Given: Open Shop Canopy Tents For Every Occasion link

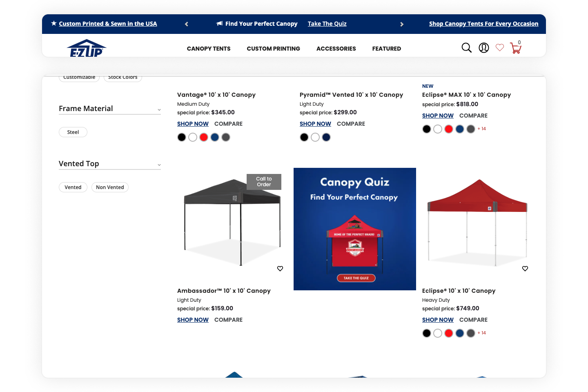Looking at the screenshot, I should (483, 24).
